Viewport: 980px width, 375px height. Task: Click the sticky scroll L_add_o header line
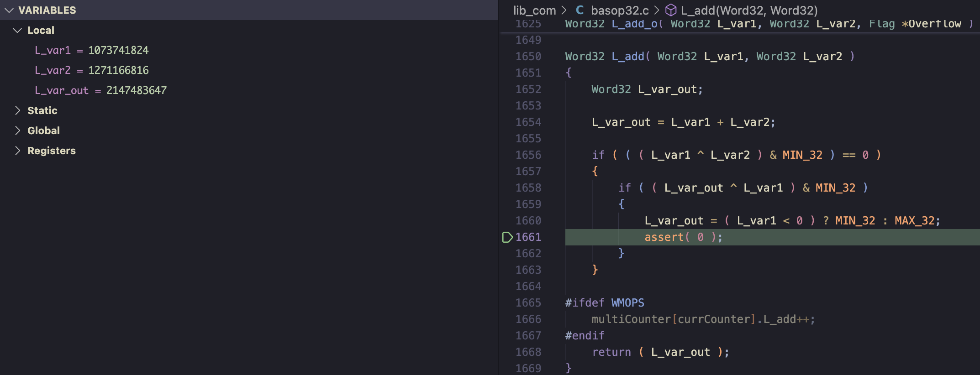click(767, 25)
